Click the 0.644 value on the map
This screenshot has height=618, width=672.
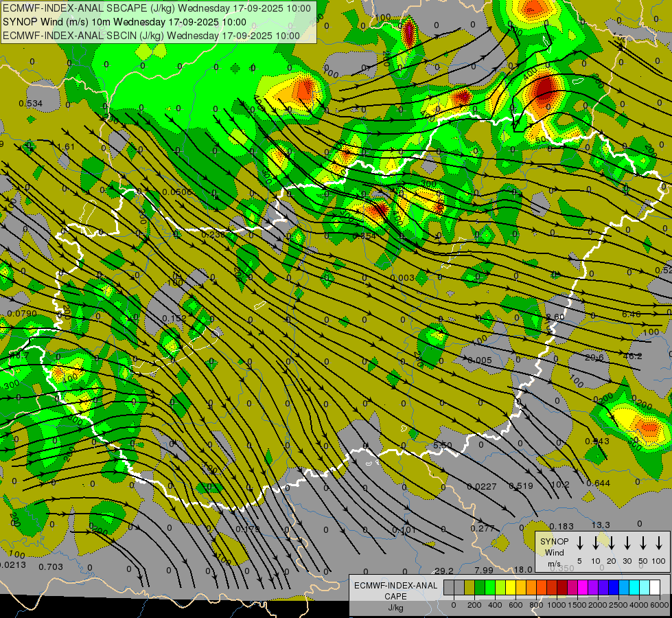(x=598, y=483)
